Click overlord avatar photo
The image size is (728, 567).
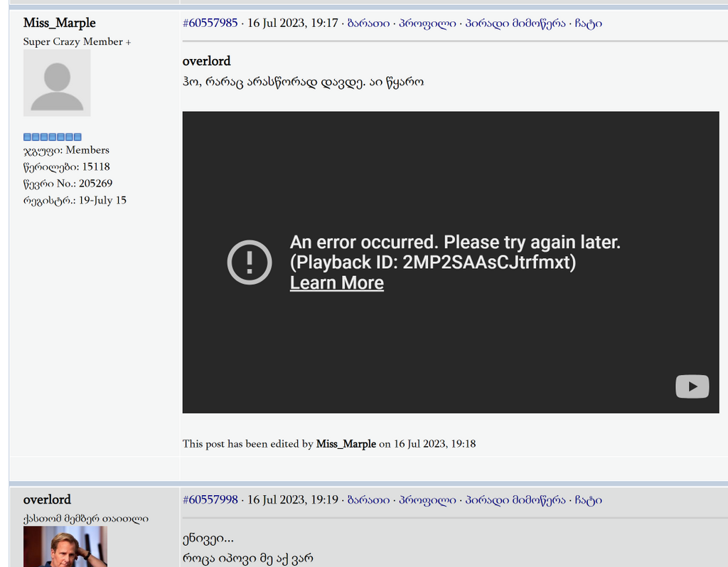pos(65,546)
